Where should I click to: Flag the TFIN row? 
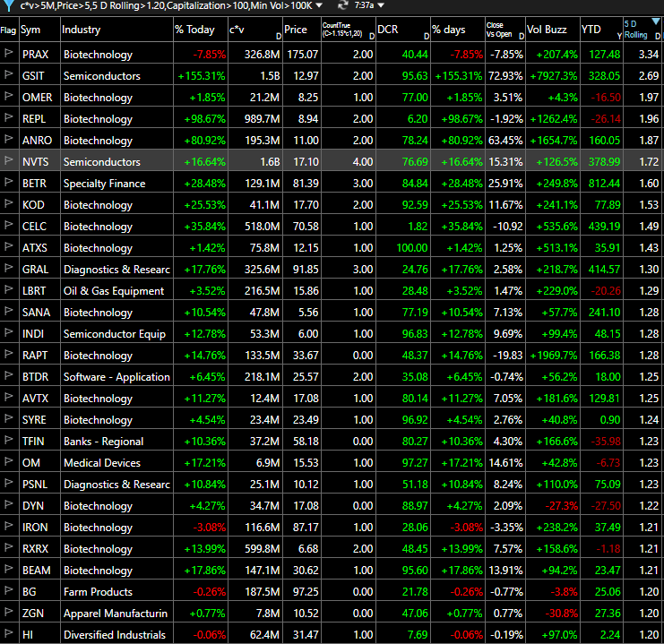click(8, 440)
